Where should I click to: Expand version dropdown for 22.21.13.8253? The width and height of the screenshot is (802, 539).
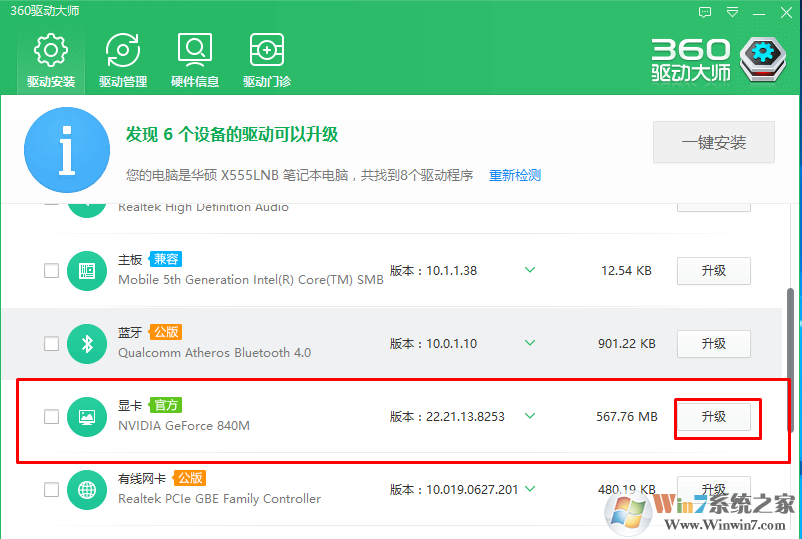[x=530, y=416]
